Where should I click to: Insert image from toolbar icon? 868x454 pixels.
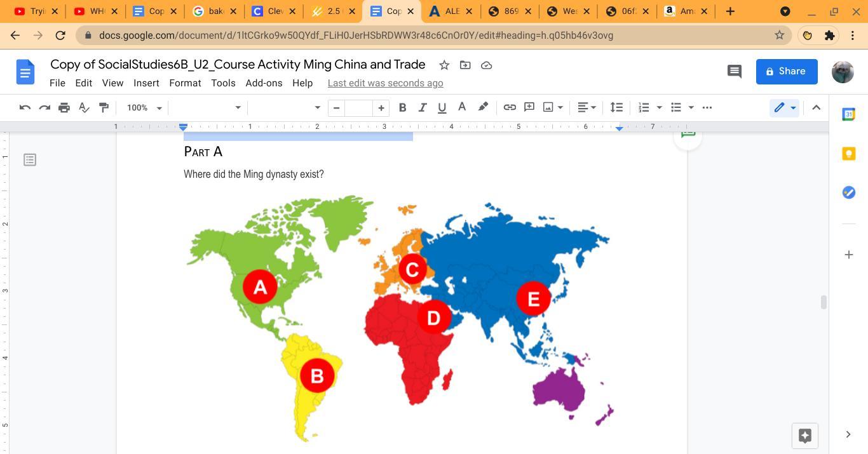point(548,107)
